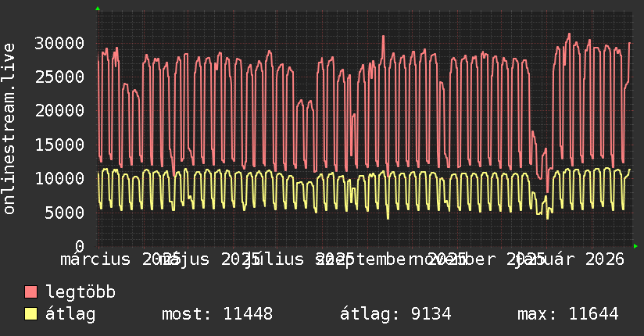Click the átlag: 9134 statistic
Image resolution: width=644 pixels, height=336 pixels.
coord(395,314)
